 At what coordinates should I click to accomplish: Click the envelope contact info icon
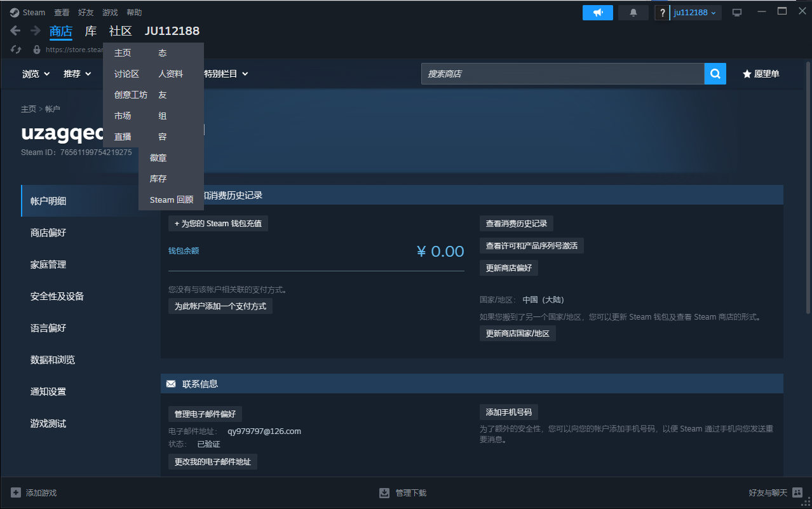pos(171,384)
